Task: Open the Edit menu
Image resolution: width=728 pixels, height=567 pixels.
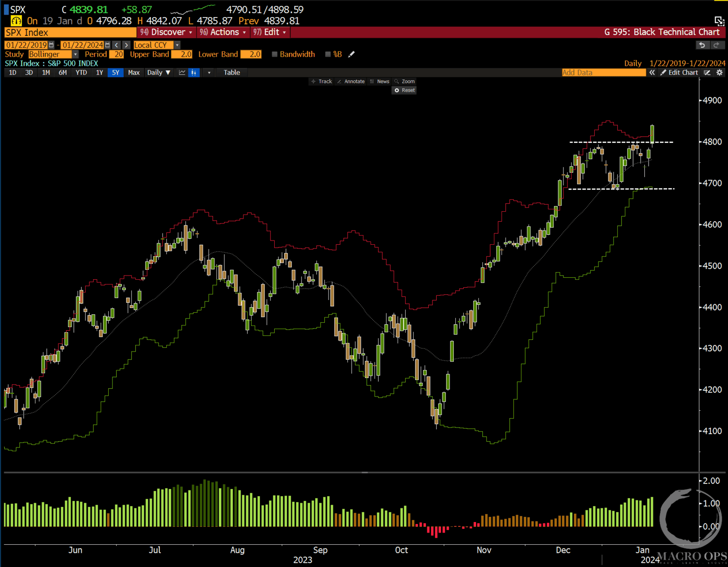Action: click(270, 32)
